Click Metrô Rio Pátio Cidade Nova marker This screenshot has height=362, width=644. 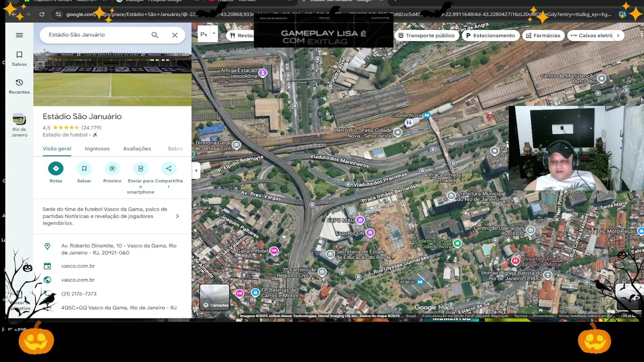tap(397, 133)
